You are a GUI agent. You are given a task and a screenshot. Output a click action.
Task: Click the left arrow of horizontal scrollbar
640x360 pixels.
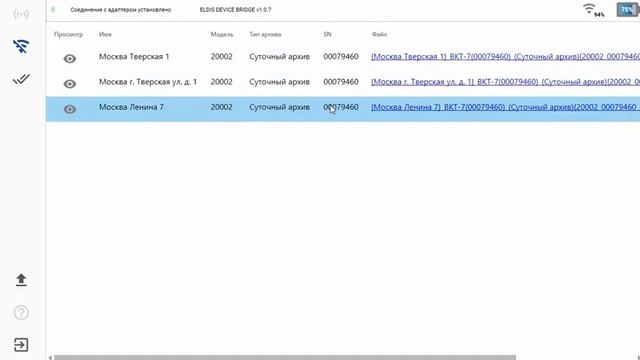coord(50,358)
